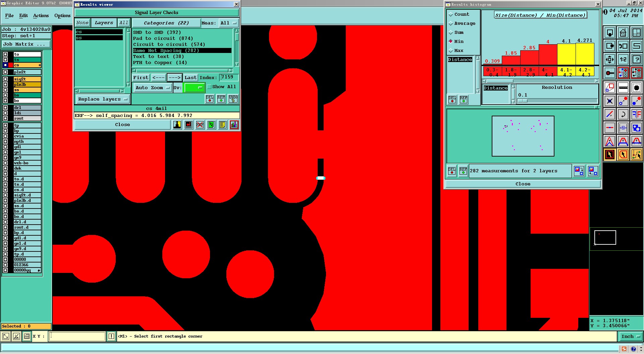Open the Replace layers dropdown
644x354 pixels.
pos(103,99)
